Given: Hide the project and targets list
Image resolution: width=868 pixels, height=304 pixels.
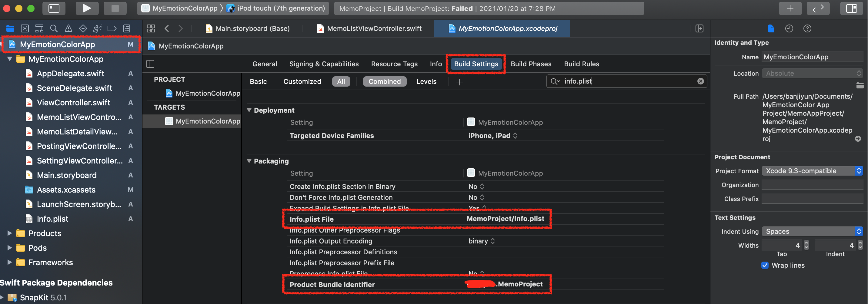Looking at the screenshot, I should [151, 64].
